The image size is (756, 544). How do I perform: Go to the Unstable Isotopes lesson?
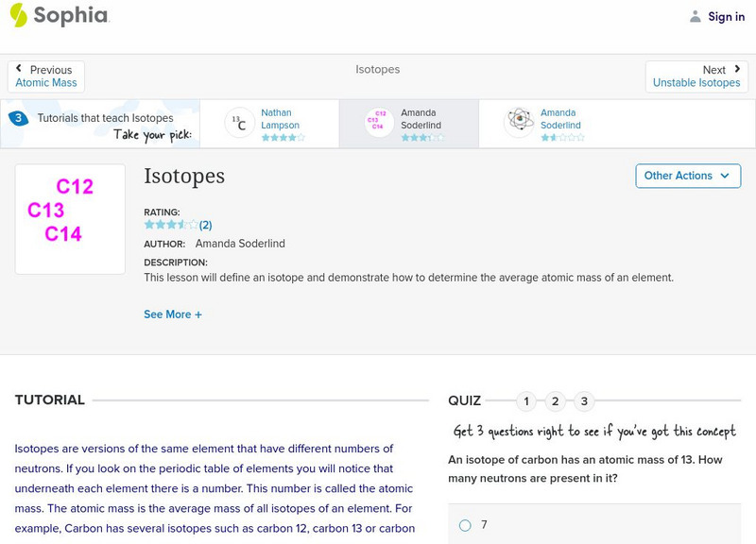click(x=696, y=83)
